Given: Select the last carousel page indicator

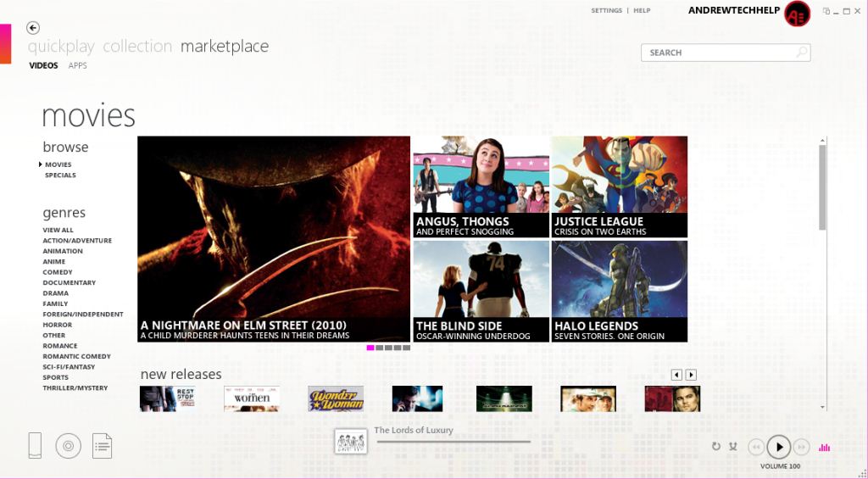Looking at the screenshot, I should point(407,348).
